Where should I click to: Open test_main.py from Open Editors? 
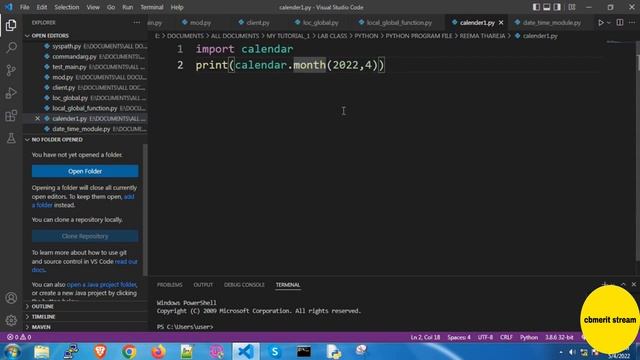pyautogui.click(x=86, y=67)
